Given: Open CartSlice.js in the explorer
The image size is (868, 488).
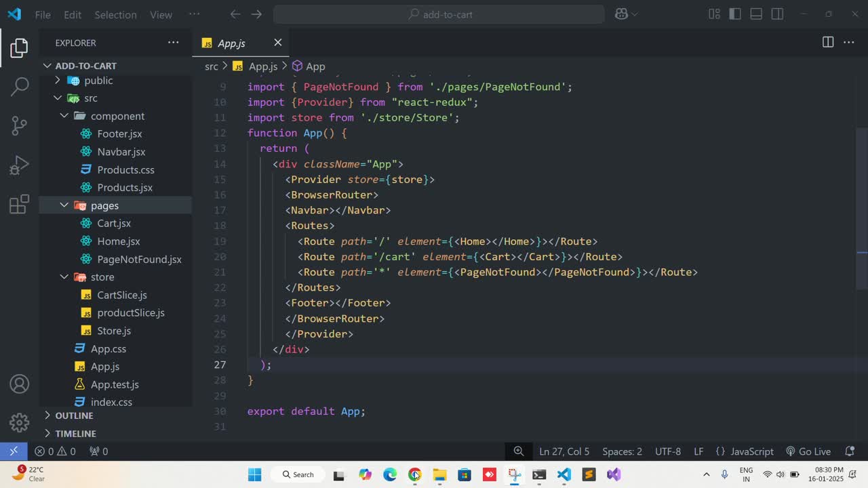Looking at the screenshot, I should click(122, 295).
